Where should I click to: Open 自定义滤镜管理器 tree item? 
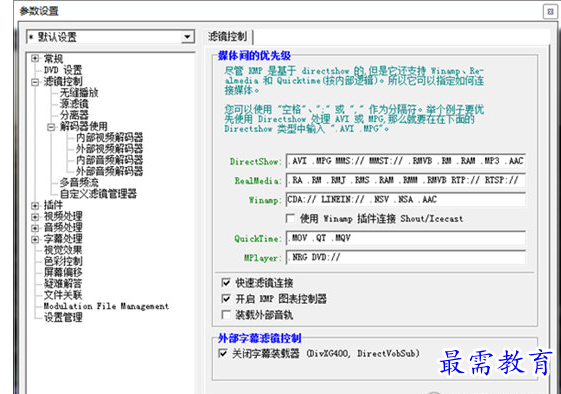98,194
